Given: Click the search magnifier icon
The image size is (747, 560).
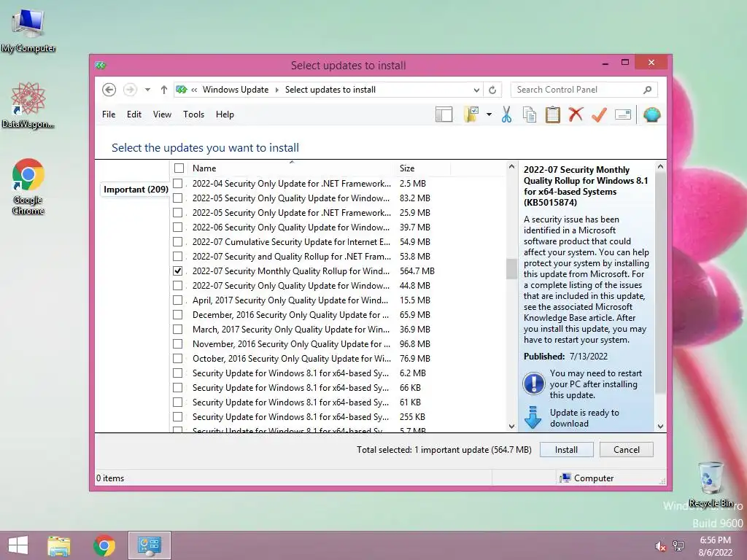Looking at the screenshot, I should (648, 90).
